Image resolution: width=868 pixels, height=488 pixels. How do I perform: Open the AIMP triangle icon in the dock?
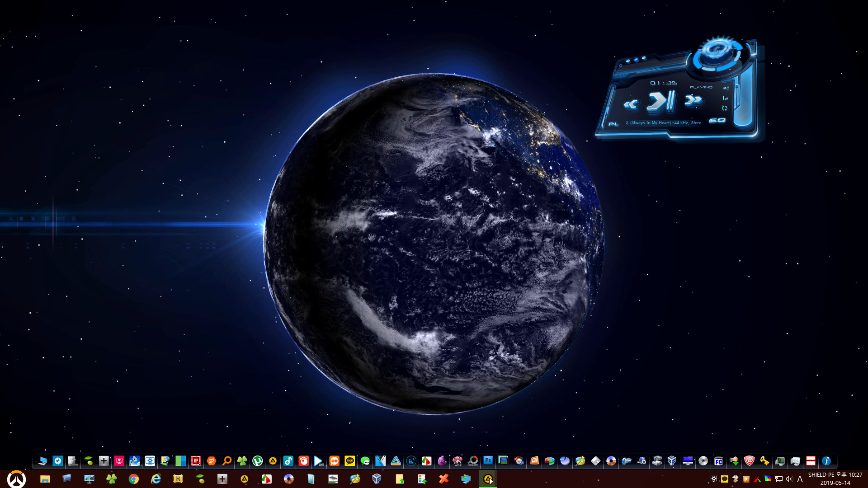click(273, 461)
